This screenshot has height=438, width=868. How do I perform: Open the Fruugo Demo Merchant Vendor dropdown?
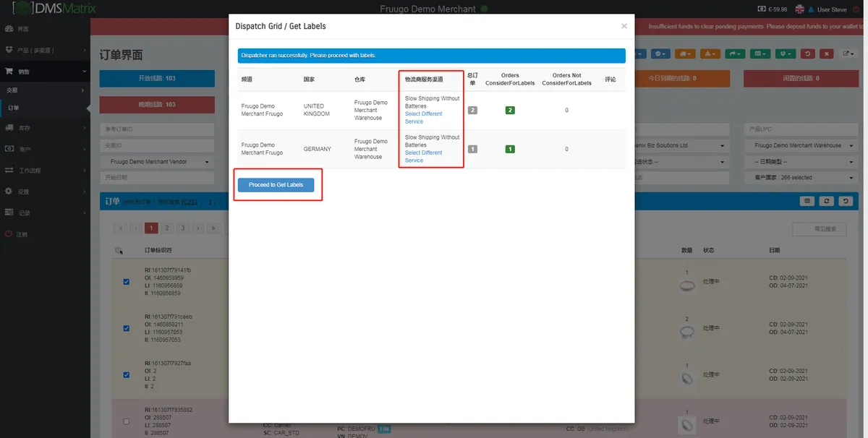(157, 162)
